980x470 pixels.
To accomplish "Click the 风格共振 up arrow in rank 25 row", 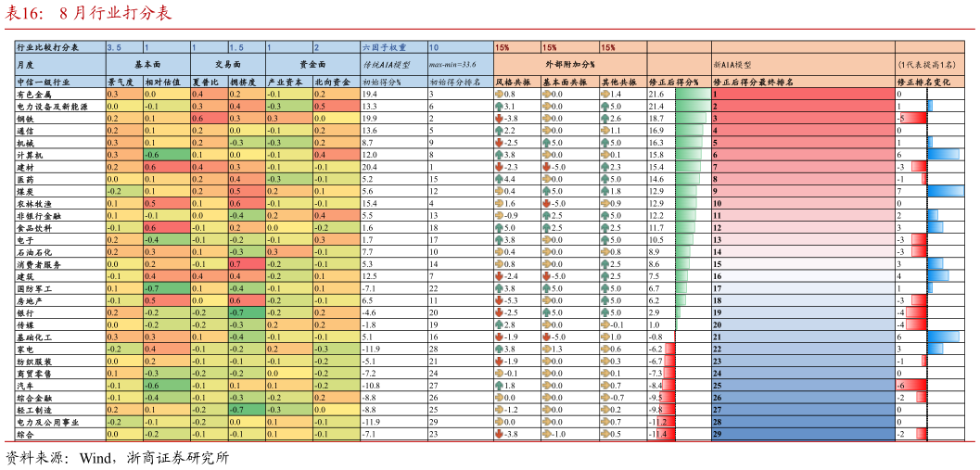I will [499, 385].
